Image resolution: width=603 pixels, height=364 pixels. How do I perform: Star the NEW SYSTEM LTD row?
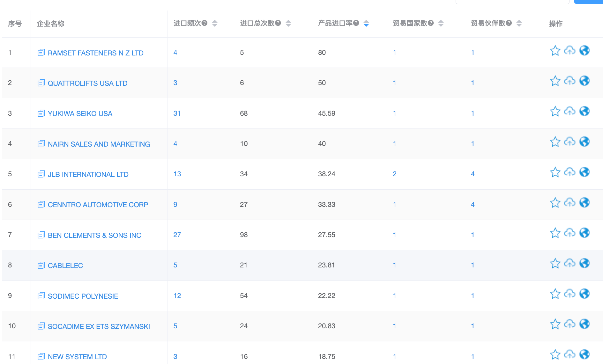click(x=555, y=355)
